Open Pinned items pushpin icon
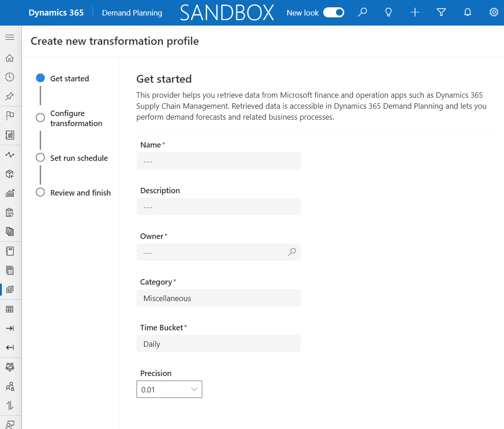504x429 pixels. tap(10, 96)
